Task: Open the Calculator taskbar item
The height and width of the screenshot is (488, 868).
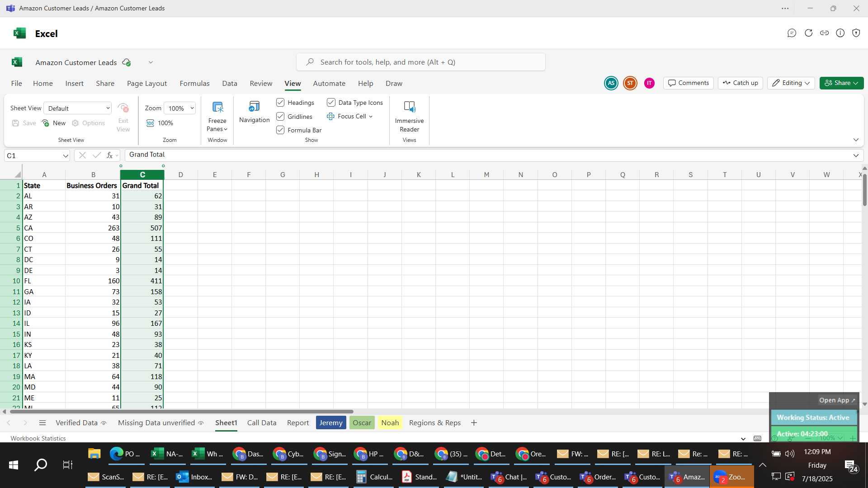Action: [375, 477]
